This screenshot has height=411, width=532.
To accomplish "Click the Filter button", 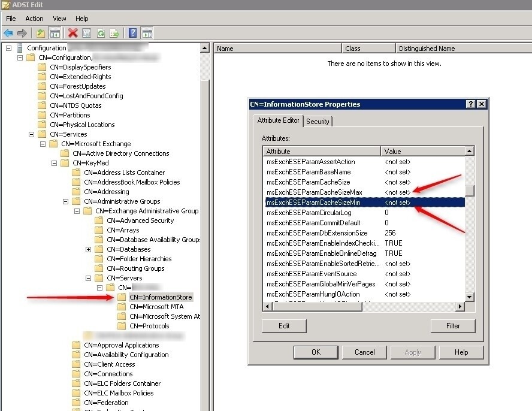I will [x=453, y=325].
